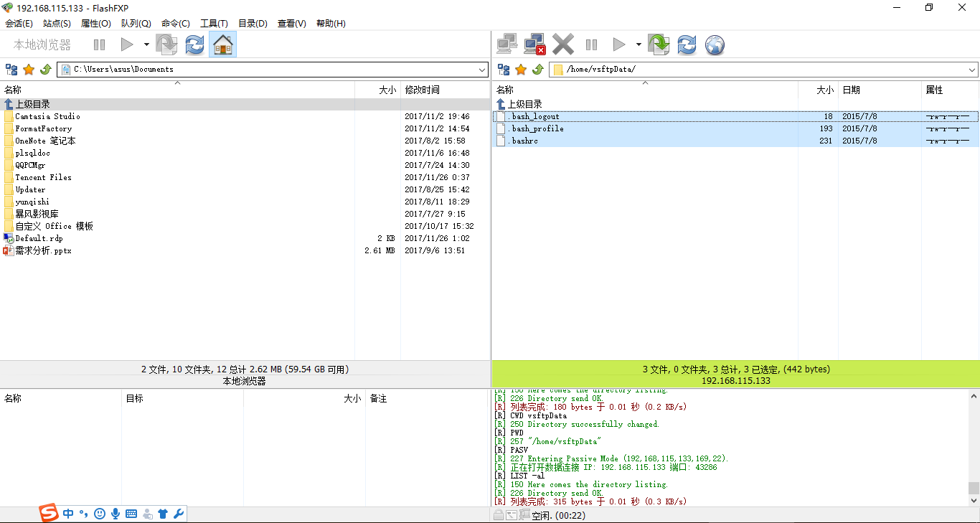The height and width of the screenshot is (523, 980).
Task: Select the yunqishi folder
Action: 32,202
